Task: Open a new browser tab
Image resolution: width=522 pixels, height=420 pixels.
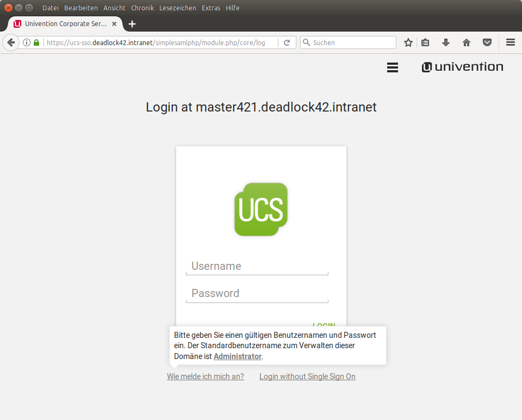Action: (132, 24)
